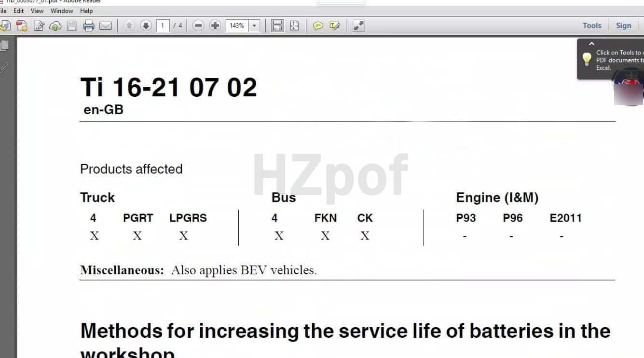Click the 'Engine (I&M)' heading
Viewport: 644px width, 358px height.
(x=497, y=198)
